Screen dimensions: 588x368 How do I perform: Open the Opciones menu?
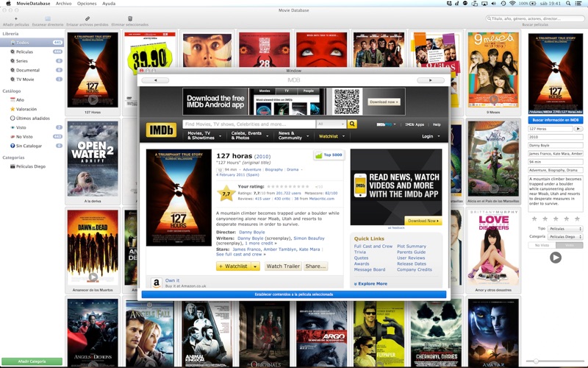coord(87,4)
